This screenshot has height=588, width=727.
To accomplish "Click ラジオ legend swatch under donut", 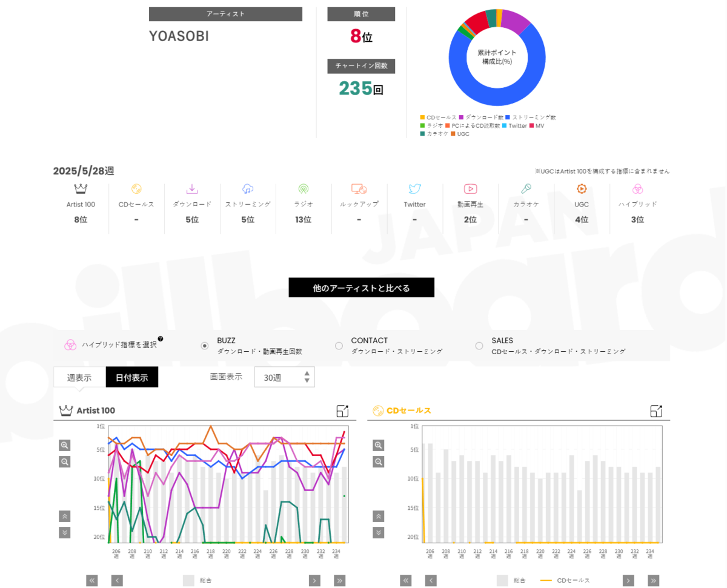I will [x=422, y=126].
